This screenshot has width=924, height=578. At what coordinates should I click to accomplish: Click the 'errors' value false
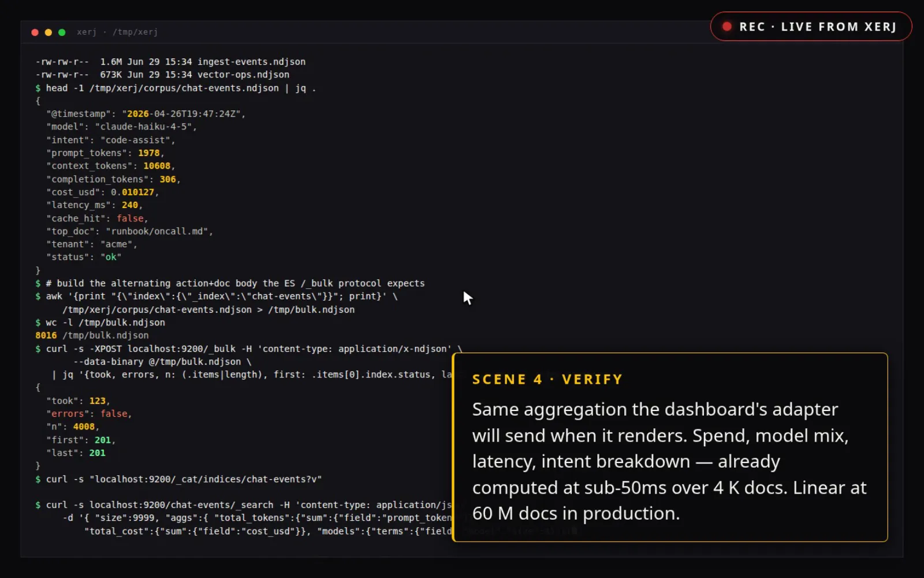pos(114,414)
